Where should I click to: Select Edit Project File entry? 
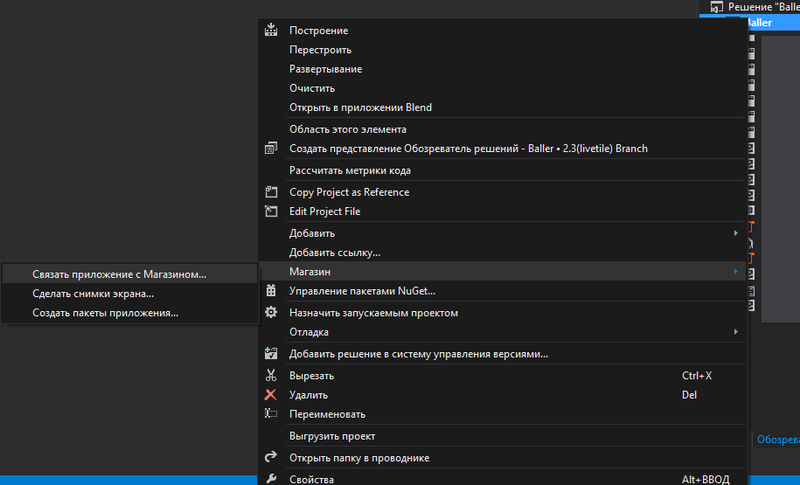point(503,211)
